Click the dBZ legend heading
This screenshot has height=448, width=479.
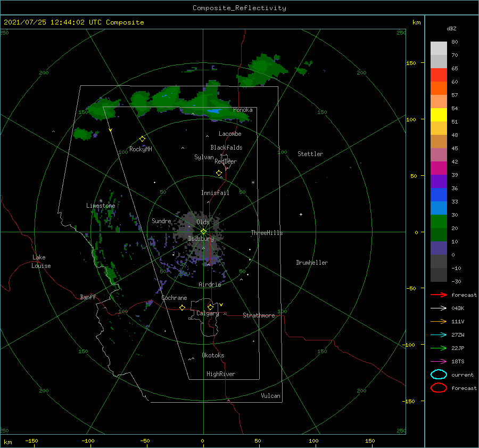pyautogui.click(x=451, y=28)
